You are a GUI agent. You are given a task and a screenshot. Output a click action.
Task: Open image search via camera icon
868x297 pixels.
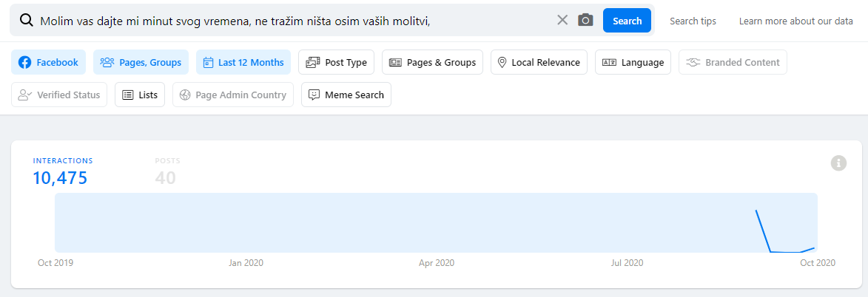(x=585, y=21)
